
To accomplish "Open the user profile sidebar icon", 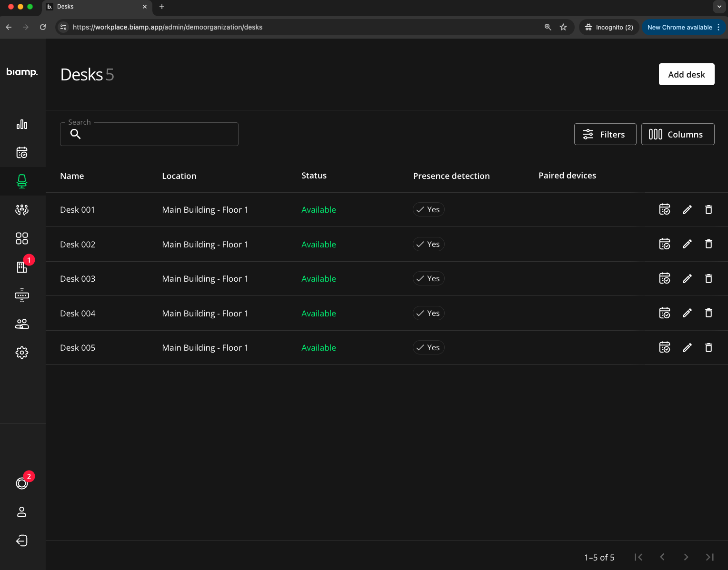I will (22, 512).
